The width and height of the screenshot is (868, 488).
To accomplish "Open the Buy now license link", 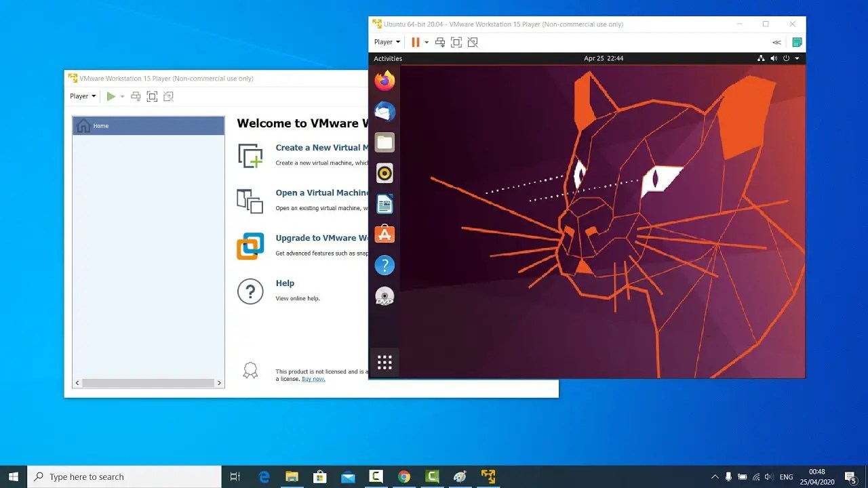I will coord(313,379).
